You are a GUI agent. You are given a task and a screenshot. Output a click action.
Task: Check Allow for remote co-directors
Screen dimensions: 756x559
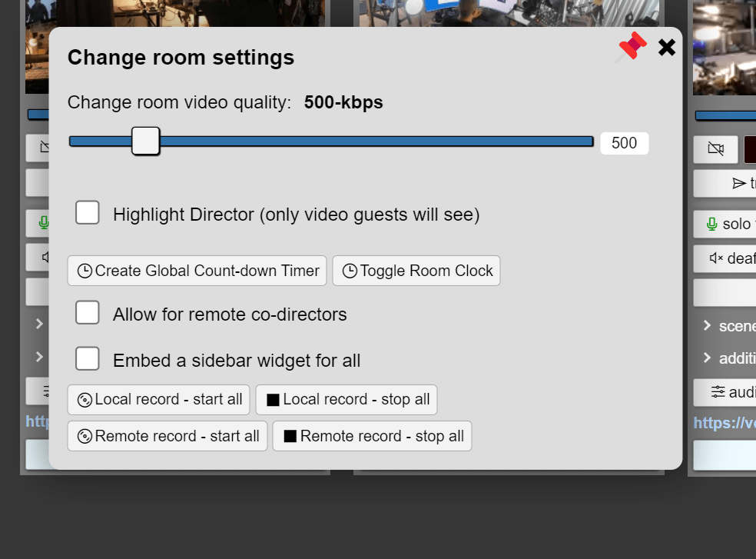(88, 312)
